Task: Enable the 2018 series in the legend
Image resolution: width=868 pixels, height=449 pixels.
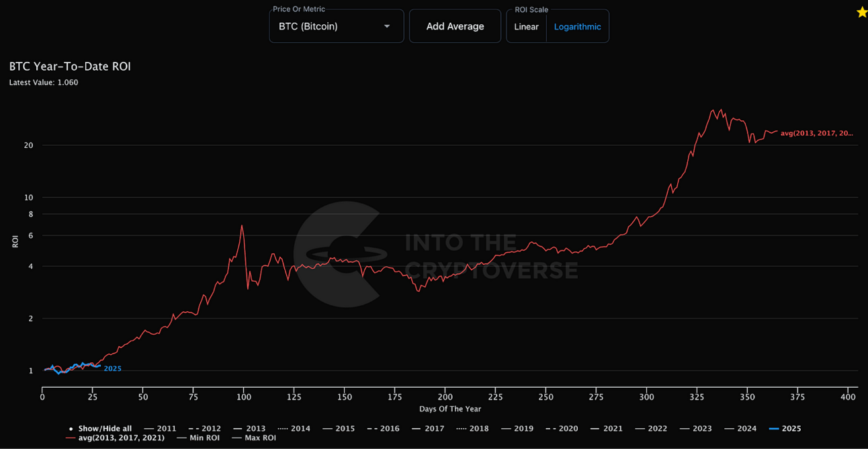Action: point(473,428)
